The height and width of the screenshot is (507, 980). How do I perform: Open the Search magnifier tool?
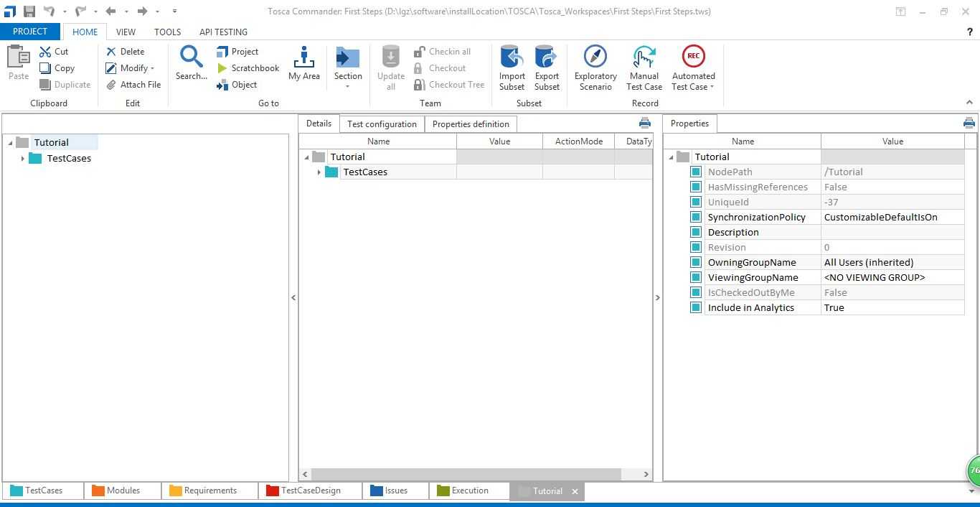192,62
